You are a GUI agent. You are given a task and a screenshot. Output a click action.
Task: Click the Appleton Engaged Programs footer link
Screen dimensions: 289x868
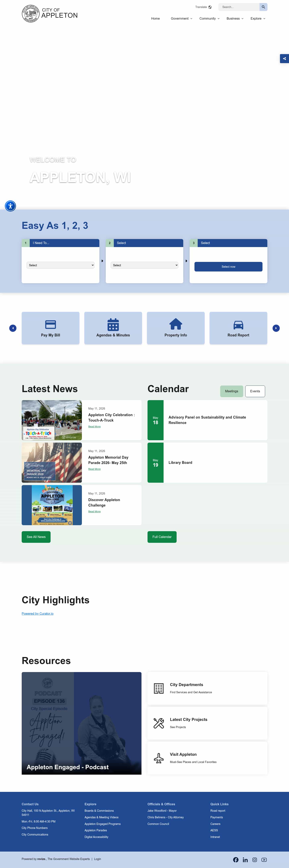(x=102, y=824)
